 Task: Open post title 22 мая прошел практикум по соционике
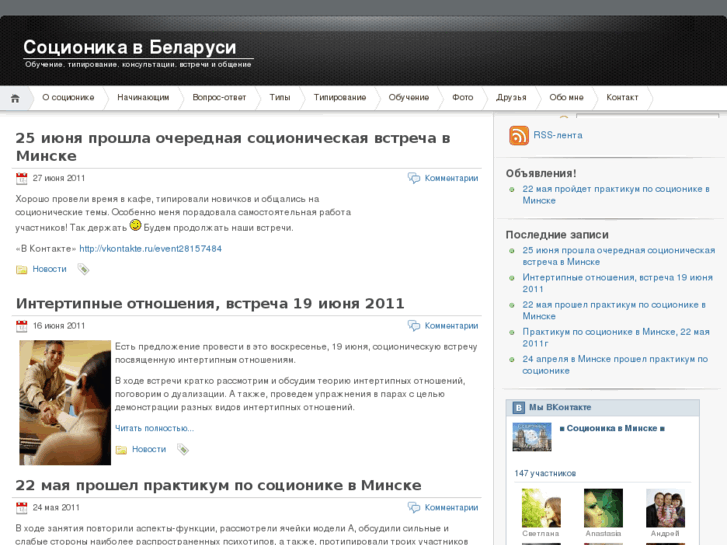click(x=218, y=485)
